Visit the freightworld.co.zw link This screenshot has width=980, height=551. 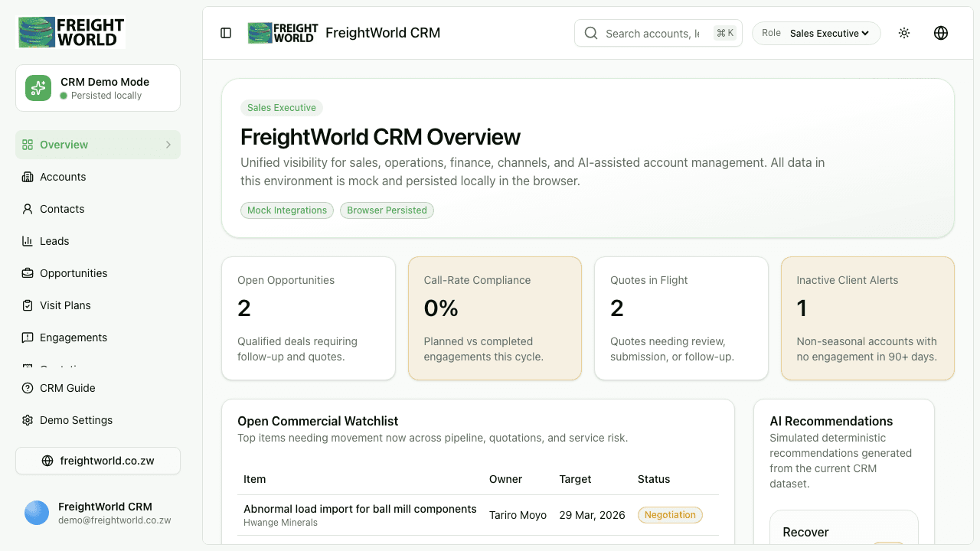tap(97, 461)
